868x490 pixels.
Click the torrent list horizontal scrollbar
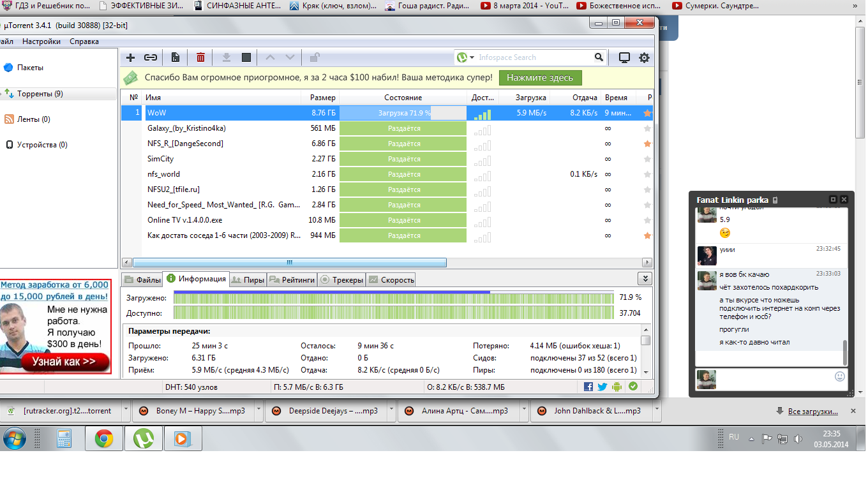[x=289, y=262]
